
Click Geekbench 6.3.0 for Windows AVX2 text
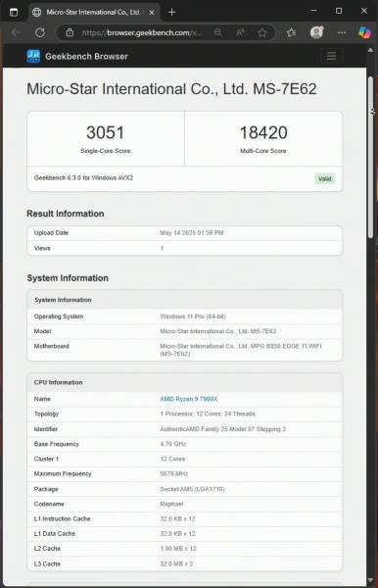tap(83, 177)
